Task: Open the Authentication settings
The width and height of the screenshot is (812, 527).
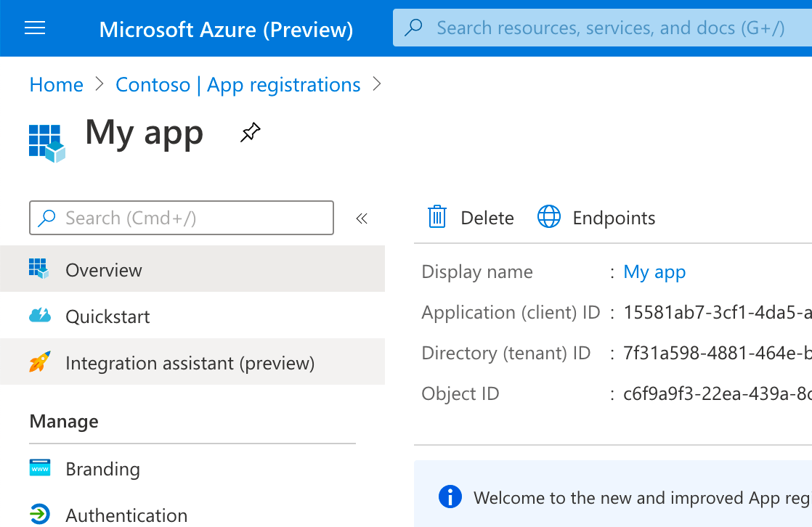Action: click(x=192, y=515)
